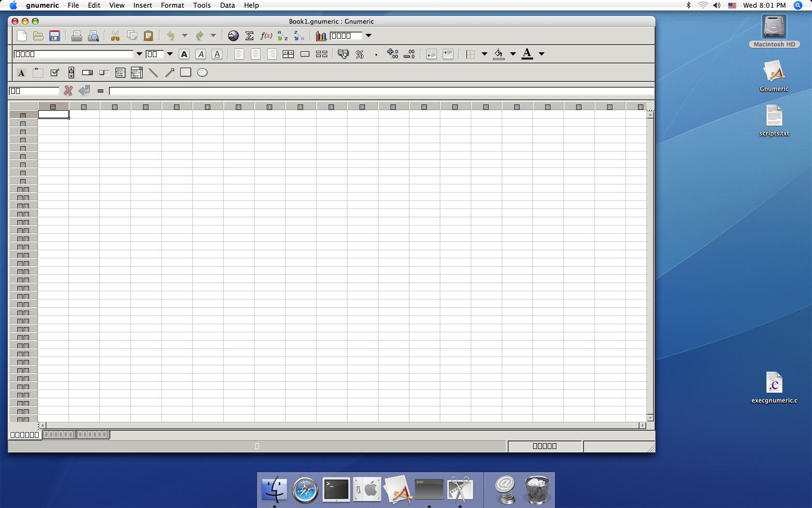Split merged cells with split icon
812x508 pixels.
(x=321, y=54)
